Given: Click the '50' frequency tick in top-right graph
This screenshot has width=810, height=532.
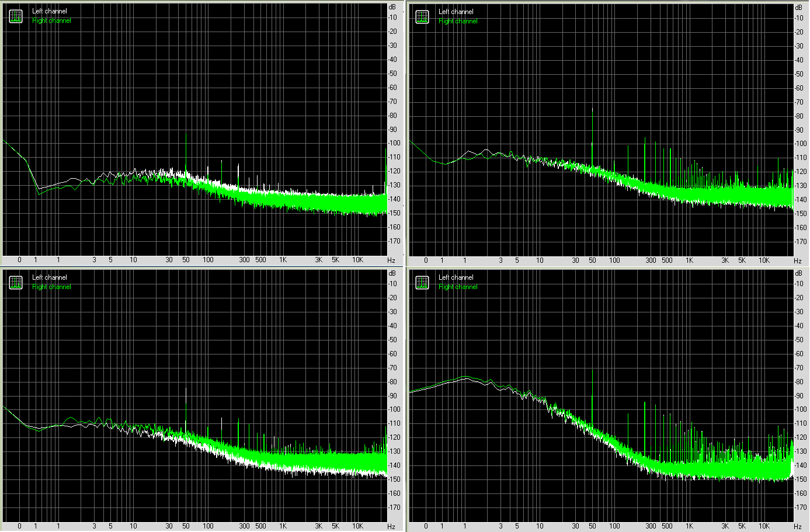Looking at the screenshot, I should pos(592,260).
